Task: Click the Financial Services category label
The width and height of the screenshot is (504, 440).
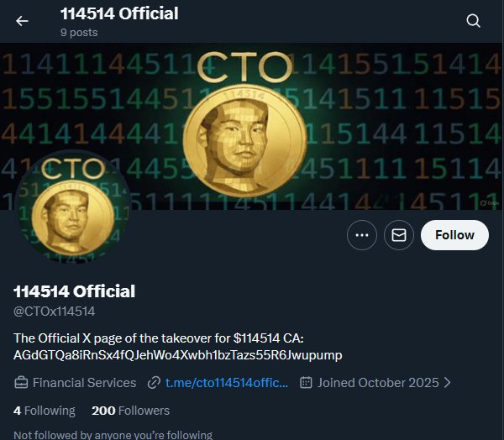Action: [84, 383]
